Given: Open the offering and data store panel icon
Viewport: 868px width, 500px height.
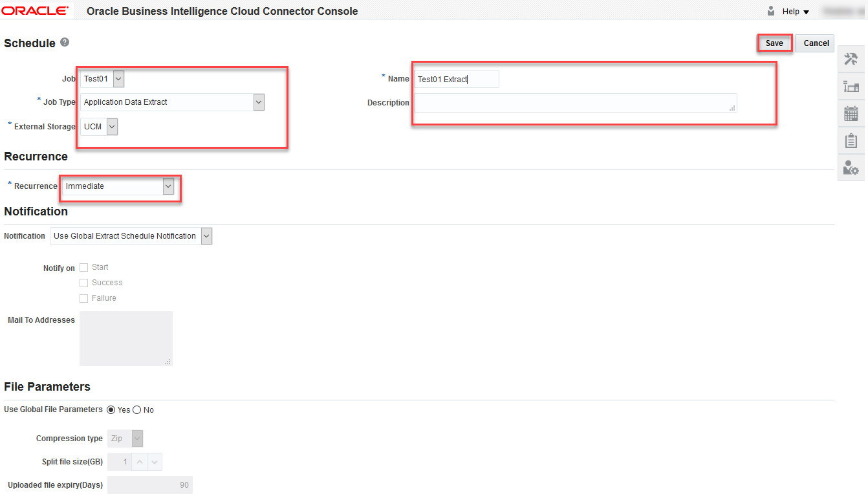Looking at the screenshot, I should (x=851, y=87).
